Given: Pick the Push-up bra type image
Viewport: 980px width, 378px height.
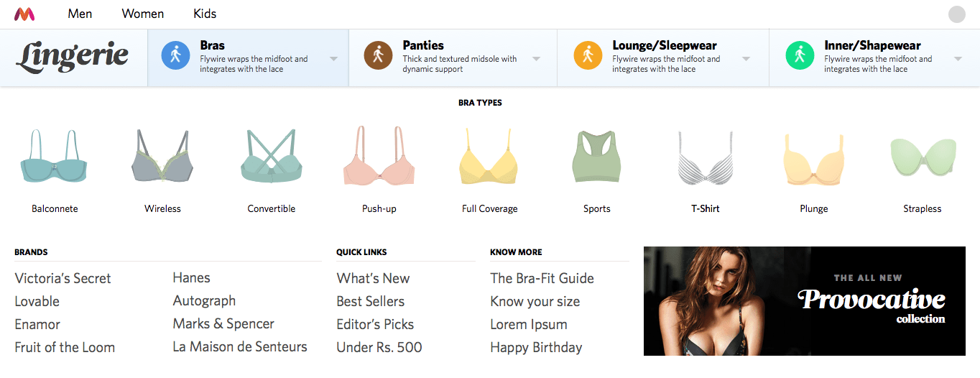Looking at the screenshot, I should pyautogui.click(x=379, y=158).
